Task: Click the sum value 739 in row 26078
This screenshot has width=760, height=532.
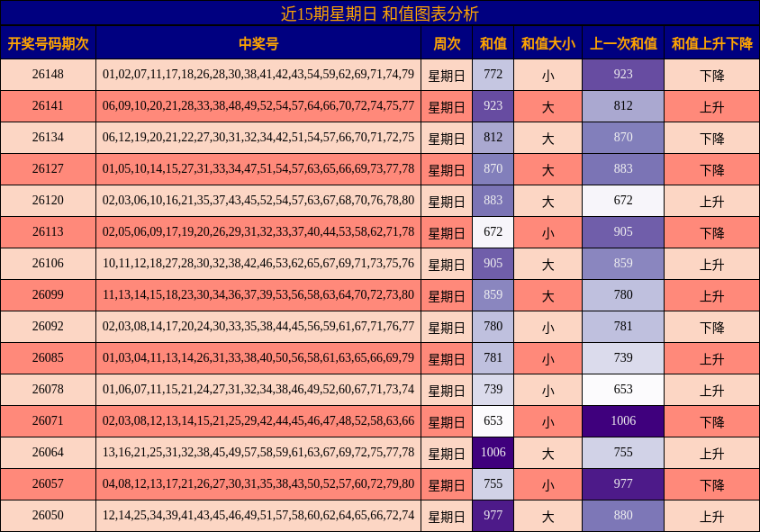Action: [493, 390]
